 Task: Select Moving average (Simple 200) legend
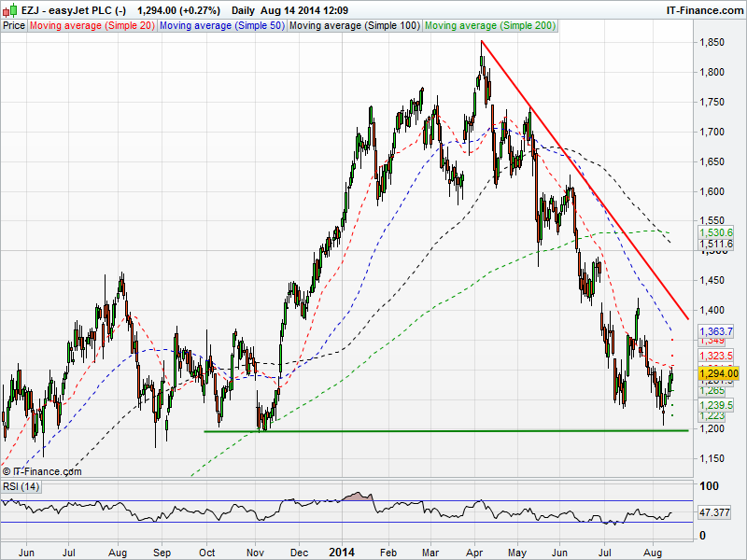(490, 26)
